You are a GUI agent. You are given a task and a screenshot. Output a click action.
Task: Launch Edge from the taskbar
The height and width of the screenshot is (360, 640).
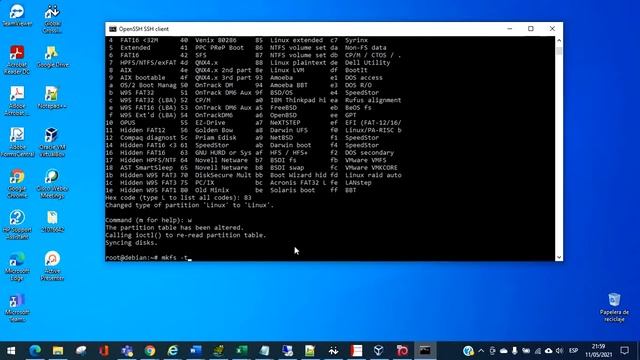[x=35, y=351]
